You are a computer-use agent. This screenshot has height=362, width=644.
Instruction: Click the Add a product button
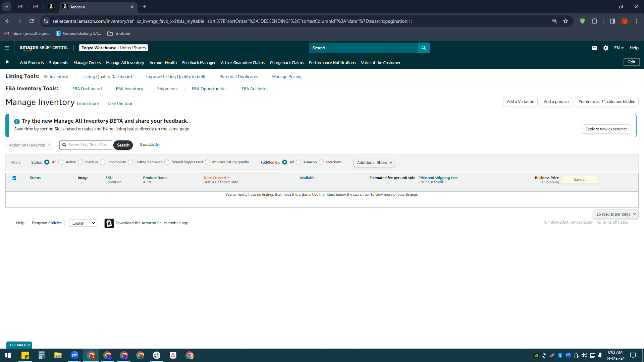(x=556, y=102)
